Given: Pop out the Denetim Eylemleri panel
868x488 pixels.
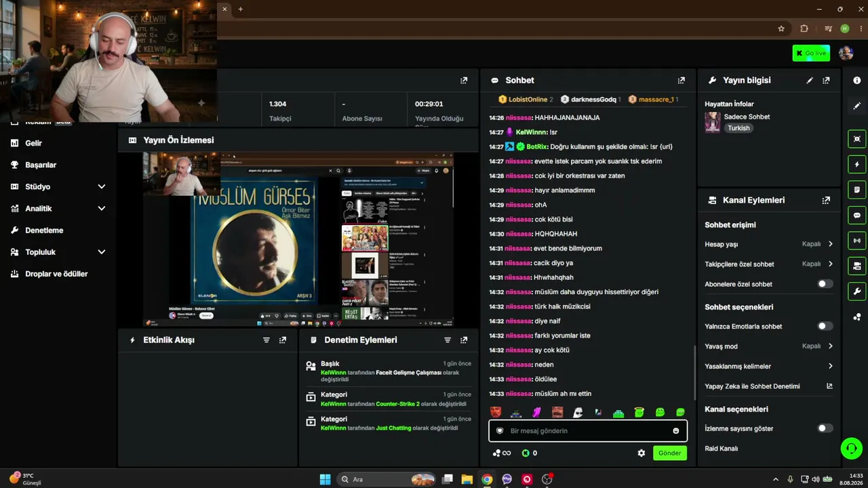Looking at the screenshot, I should 464,340.
